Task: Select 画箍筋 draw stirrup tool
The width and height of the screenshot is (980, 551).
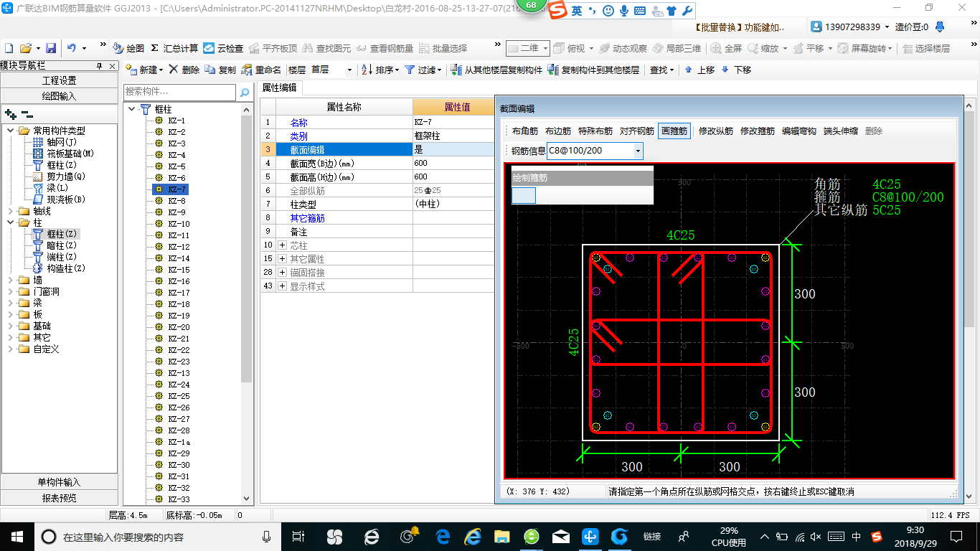Action: 674,131
